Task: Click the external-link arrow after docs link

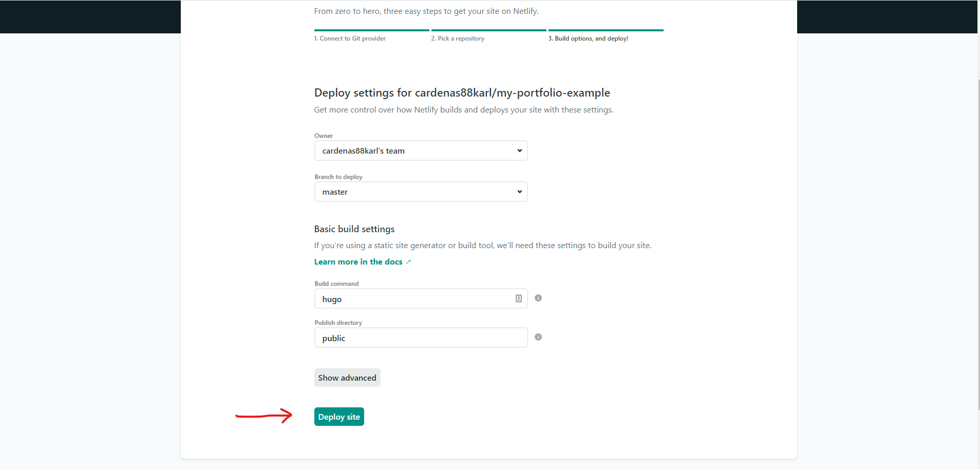Action: point(408,262)
